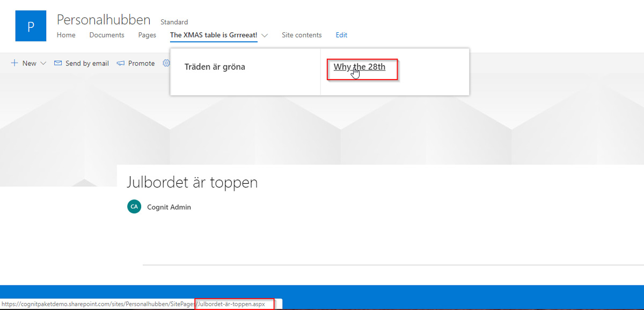The image size is (644, 310).
Task: Expand the New dropdown arrow
Action: [x=43, y=63]
